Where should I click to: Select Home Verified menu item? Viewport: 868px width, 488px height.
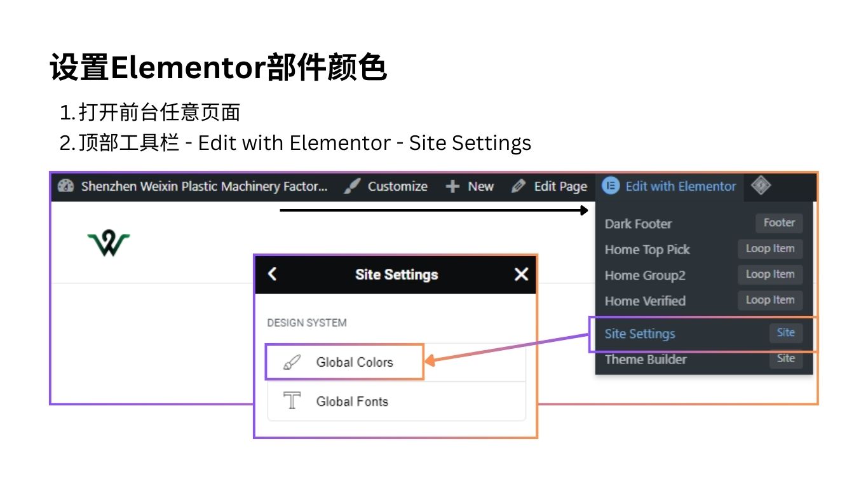(x=645, y=301)
